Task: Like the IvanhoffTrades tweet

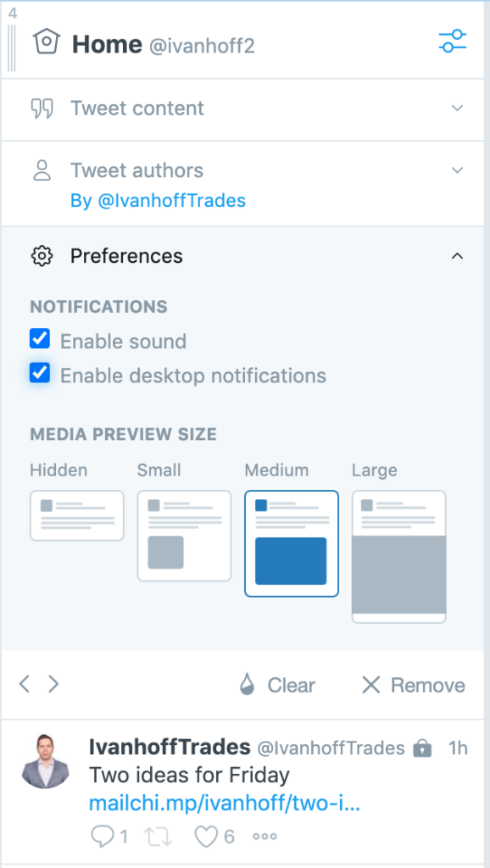Action: (207, 836)
